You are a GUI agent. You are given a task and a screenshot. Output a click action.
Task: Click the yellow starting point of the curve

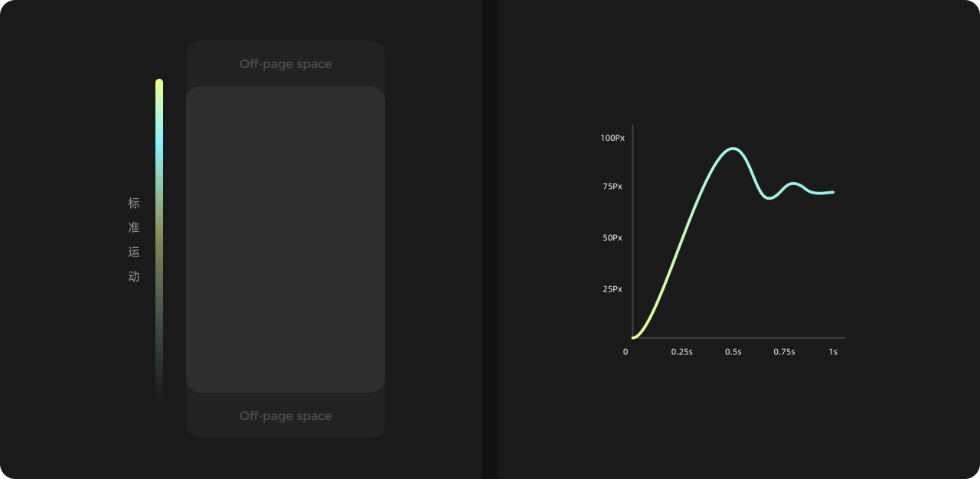634,337
